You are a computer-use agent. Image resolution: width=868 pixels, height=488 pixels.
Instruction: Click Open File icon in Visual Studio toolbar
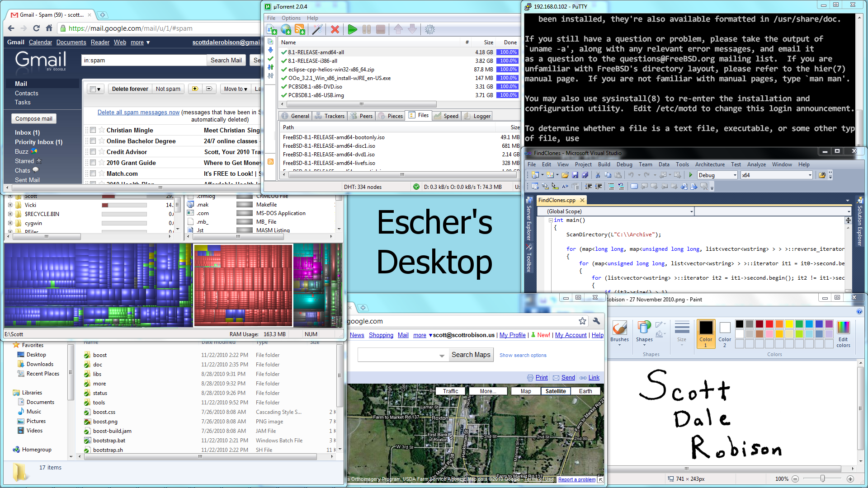pyautogui.click(x=565, y=175)
